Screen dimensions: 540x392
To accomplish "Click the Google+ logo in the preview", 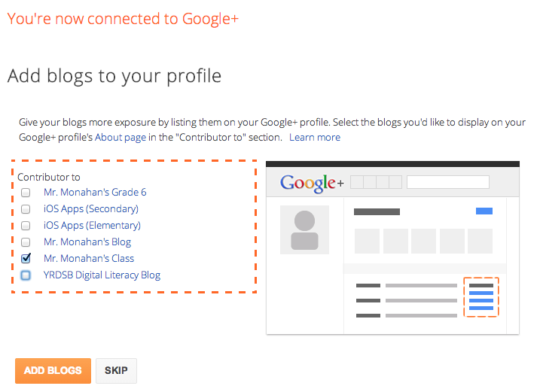I will (312, 183).
